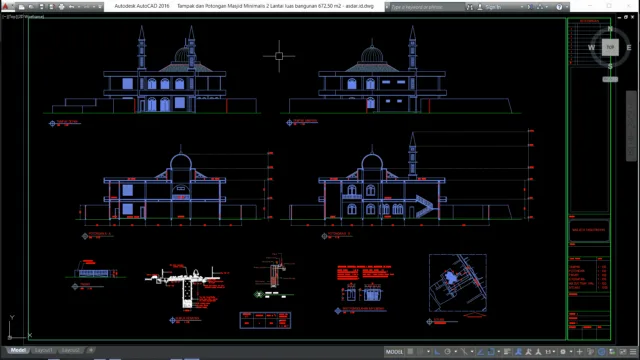
Task: Open the 2D Wireframe visual style menu
Action: (31, 17)
